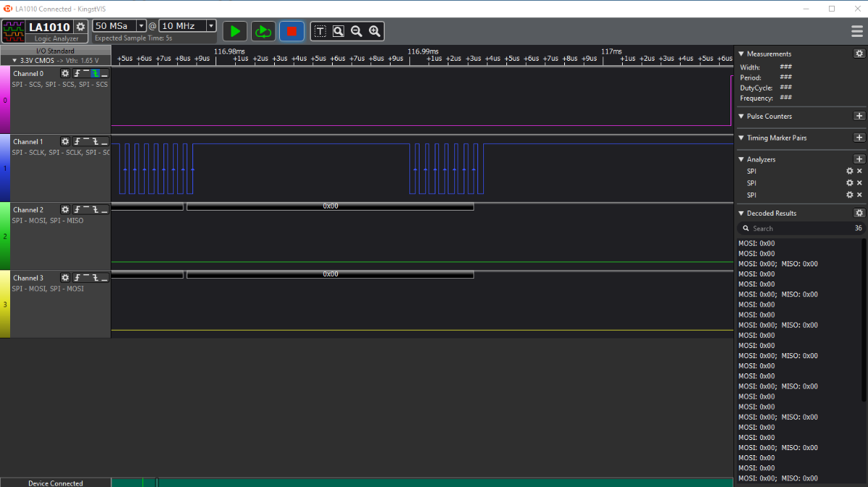Expand the 3.3V CMOS I/O standard menu
Viewport: 868px width, 487px height.
click(x=14, y=61)
